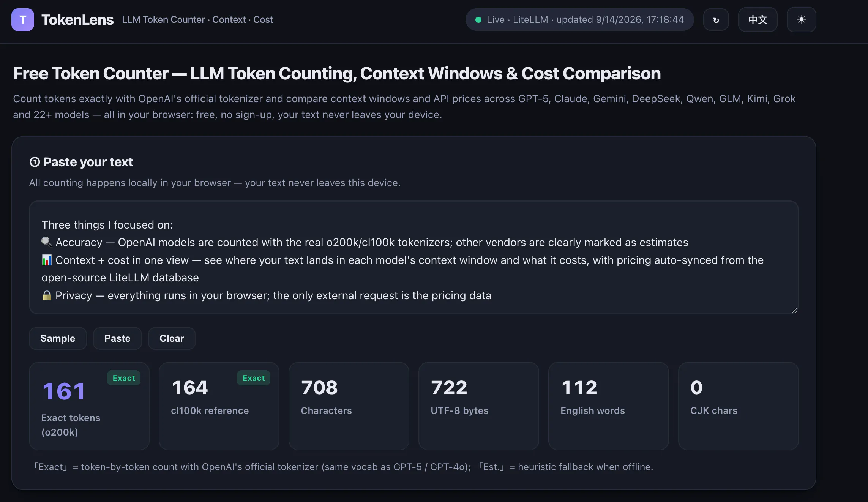
Task: Click the 'Three things I focused on:' line
Action: pyautogui.click(x=107, y=225)
